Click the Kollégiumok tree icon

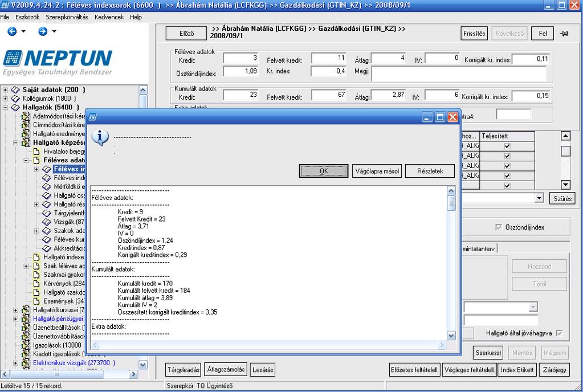[15, 99]
